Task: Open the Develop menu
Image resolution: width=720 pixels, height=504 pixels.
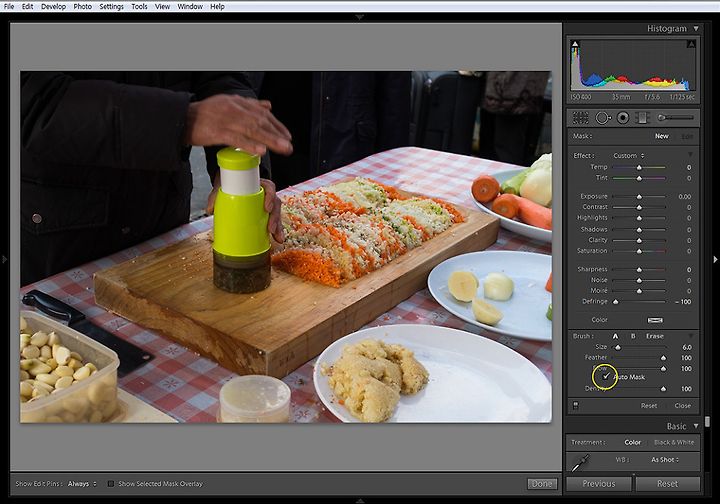Action: [x=53, y=6]
